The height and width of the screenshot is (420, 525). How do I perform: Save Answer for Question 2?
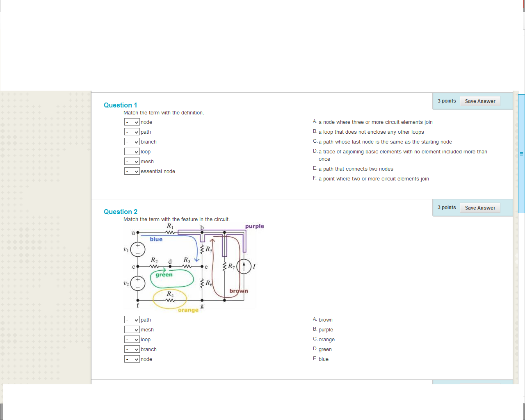pyautogui.click(x=480, y=208)
